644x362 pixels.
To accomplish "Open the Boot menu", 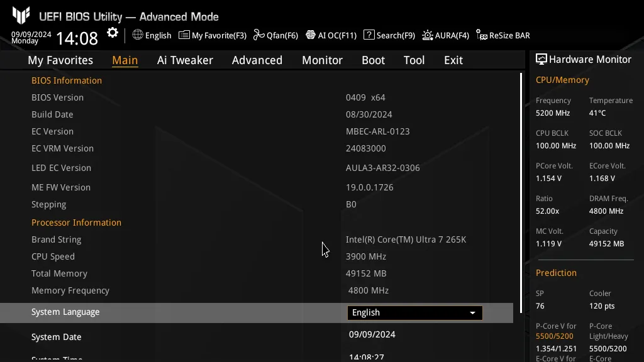I will click(373, 60).
